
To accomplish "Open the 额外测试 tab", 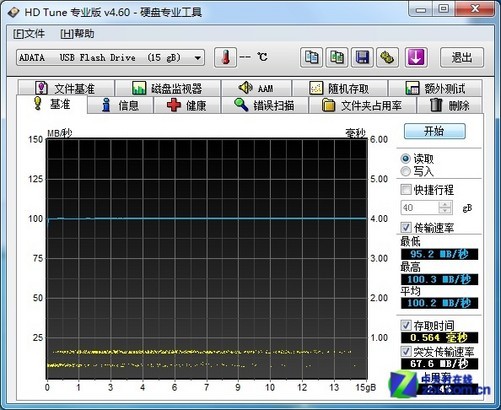I will click(x=435, y=88).
